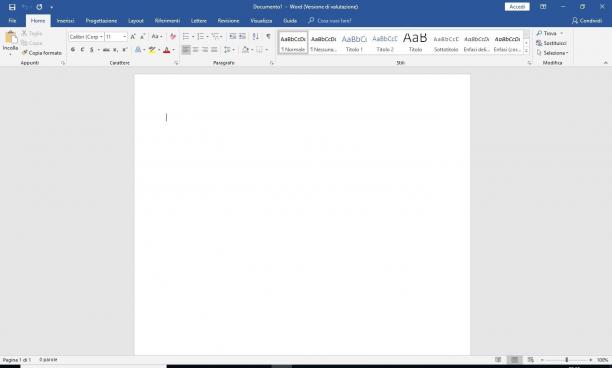The width and height of the screenshot is (612, 368).
Task: Switch to the Progettazione tab
Action: 101,21
